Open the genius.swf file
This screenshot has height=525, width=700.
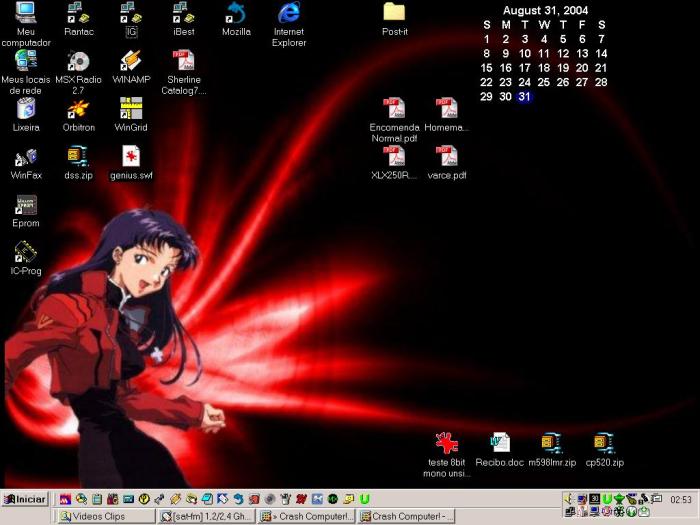(131, 162)
